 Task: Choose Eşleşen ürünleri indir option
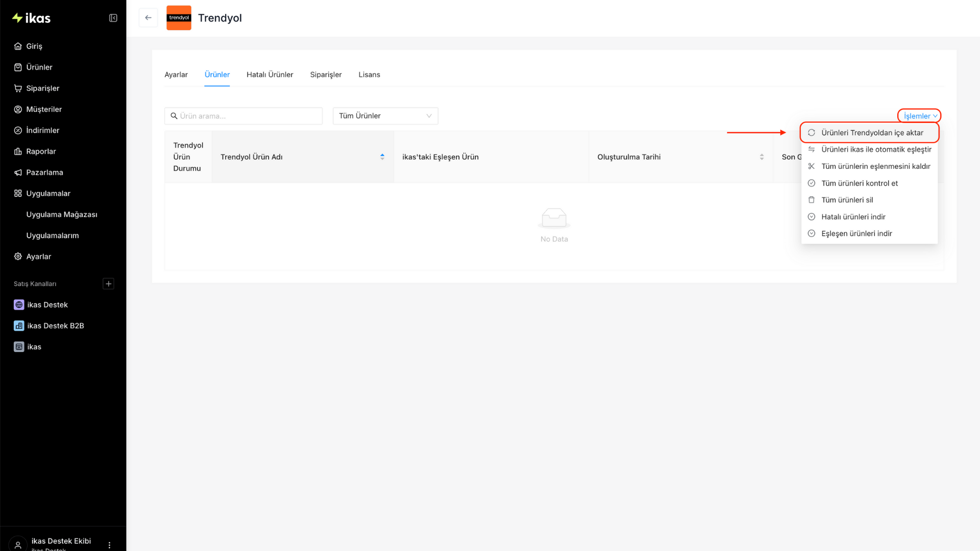pyautogui.click(x=869, y=234)
